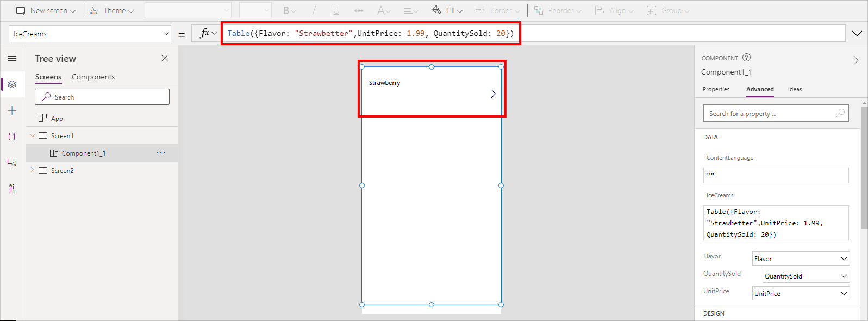
Task: Select the Tree view layers icon
Action: pyautogui.click(x=12, y=84)
